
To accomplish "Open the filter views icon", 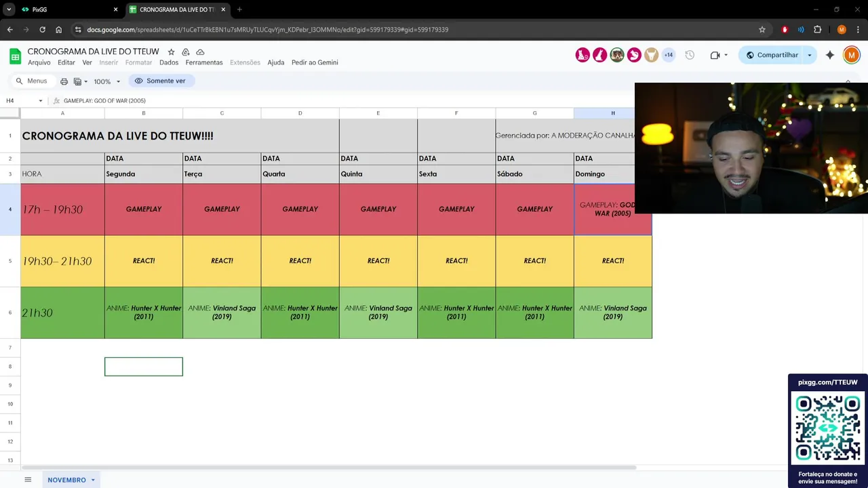I will (x=80, y=81).
